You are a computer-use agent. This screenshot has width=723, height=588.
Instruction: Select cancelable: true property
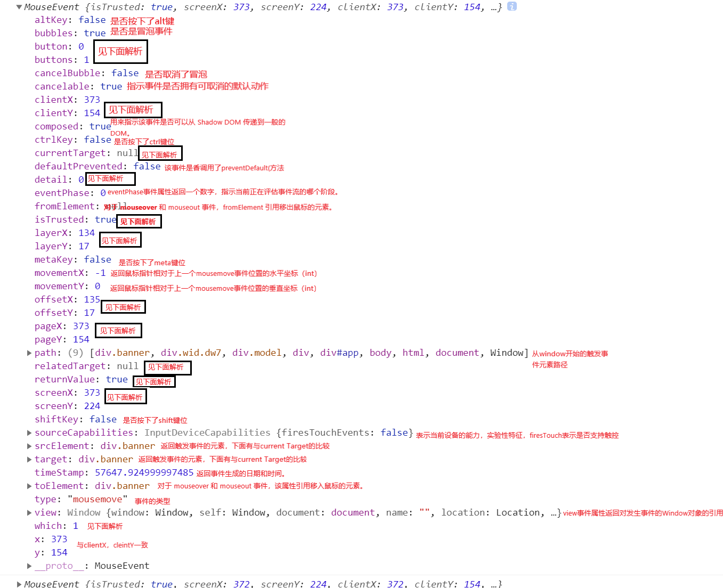click(x=78, y=86)
